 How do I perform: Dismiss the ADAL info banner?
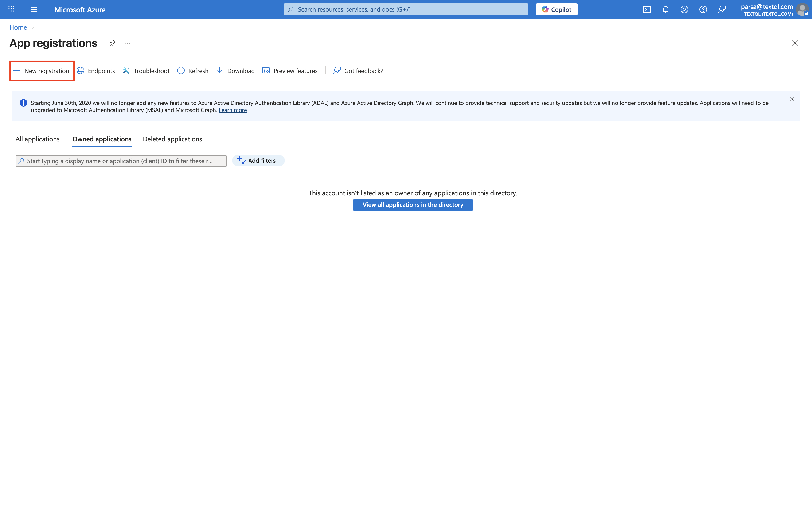point(792,99)
